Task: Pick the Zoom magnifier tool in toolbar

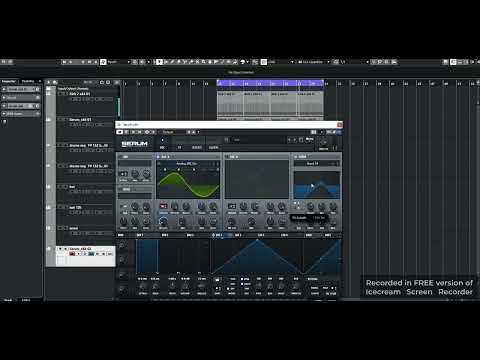Action: click(x=203, y=62)
